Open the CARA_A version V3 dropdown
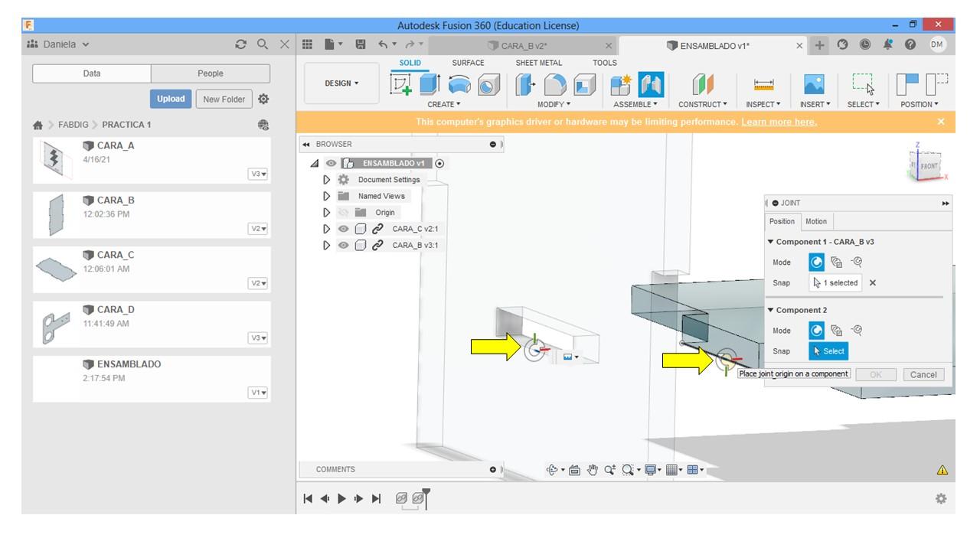The height and width of the screenshot is (551, 980). tap(258, 174)
